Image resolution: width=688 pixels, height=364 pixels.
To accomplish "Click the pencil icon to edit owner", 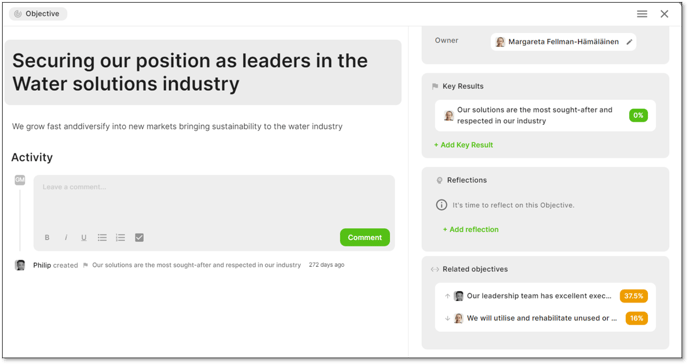I will click(x=629, y=42).
